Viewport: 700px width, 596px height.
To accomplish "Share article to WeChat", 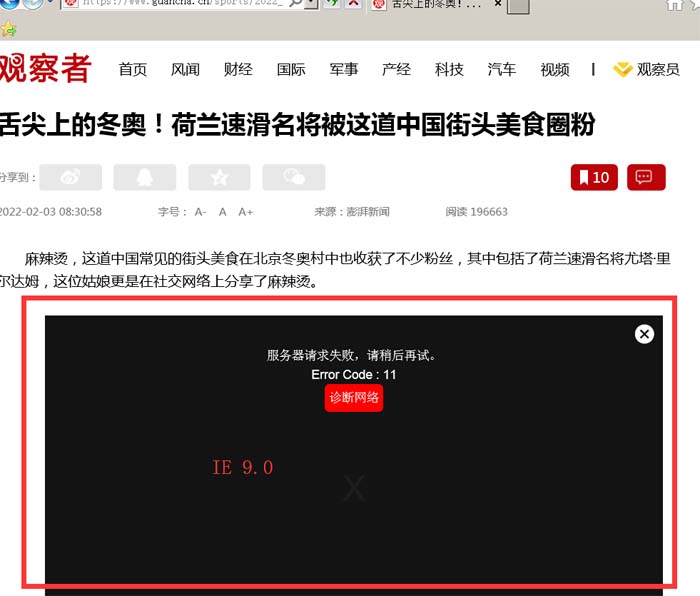I will [x=293, y=177].
